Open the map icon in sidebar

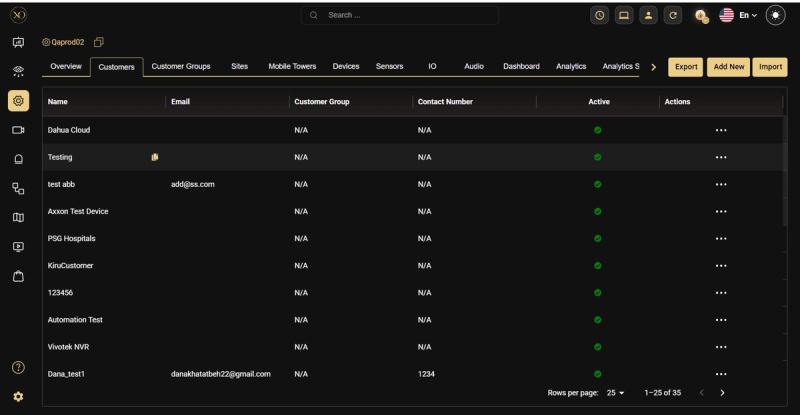click(x=18, y=217)
